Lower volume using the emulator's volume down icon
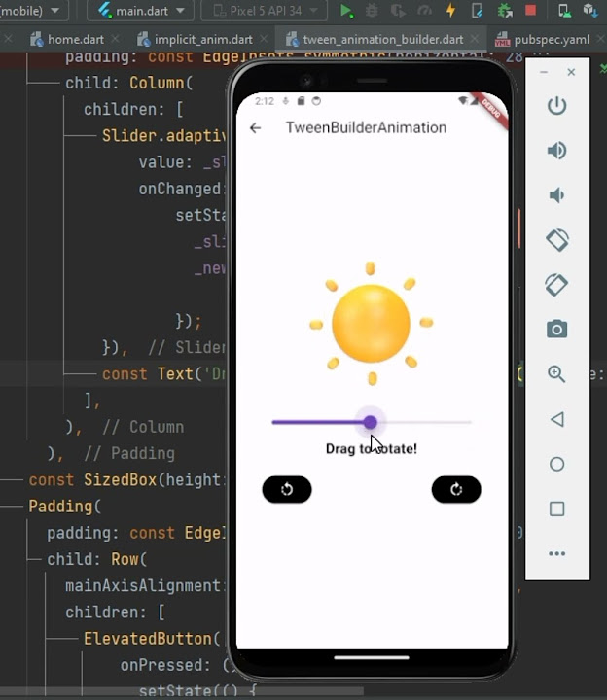Screen dimensions: 607x700 [556, 195]
